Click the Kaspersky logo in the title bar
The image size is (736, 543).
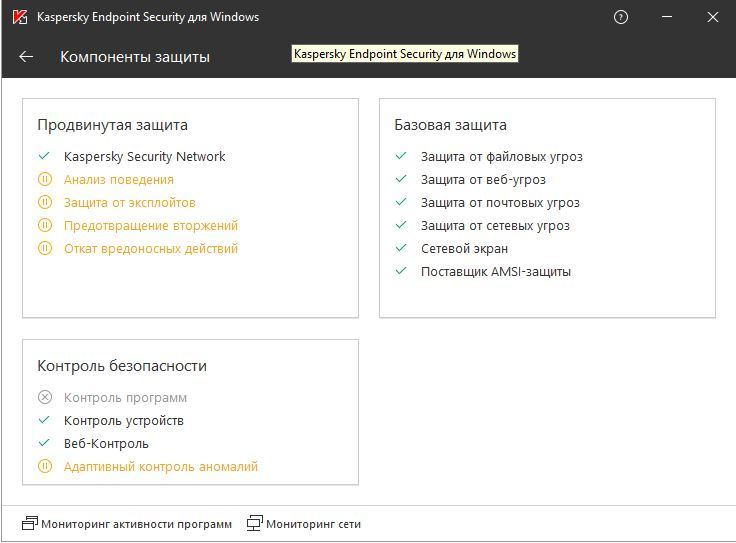18,17
